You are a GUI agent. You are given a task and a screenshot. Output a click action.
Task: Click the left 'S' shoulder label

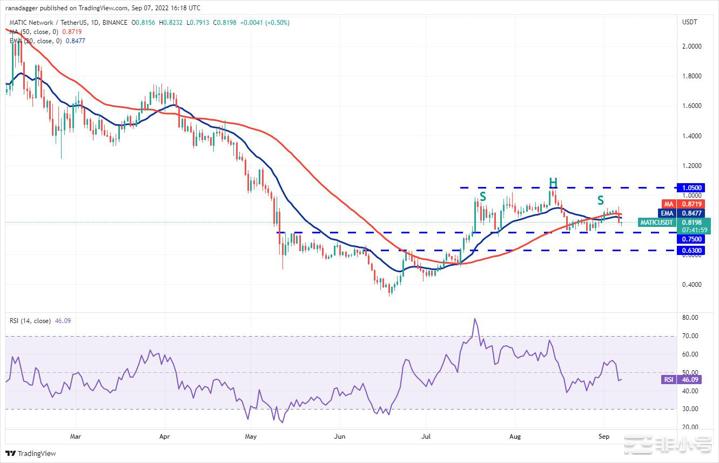(x=482, y=197)
